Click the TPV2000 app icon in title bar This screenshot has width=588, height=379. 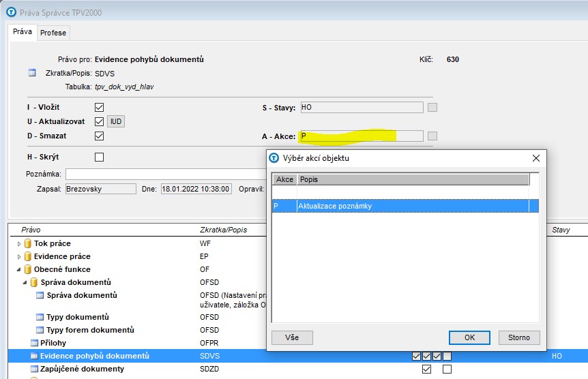(11, 12)
